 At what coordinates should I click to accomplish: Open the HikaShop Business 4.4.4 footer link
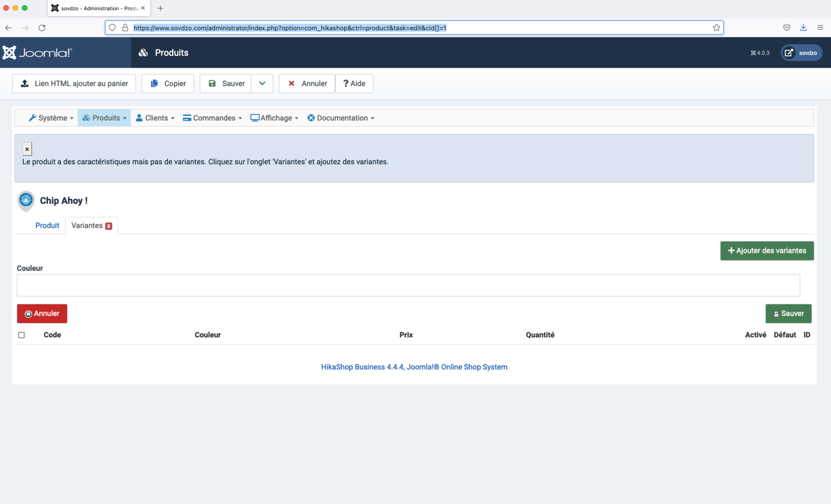[414, 367]
